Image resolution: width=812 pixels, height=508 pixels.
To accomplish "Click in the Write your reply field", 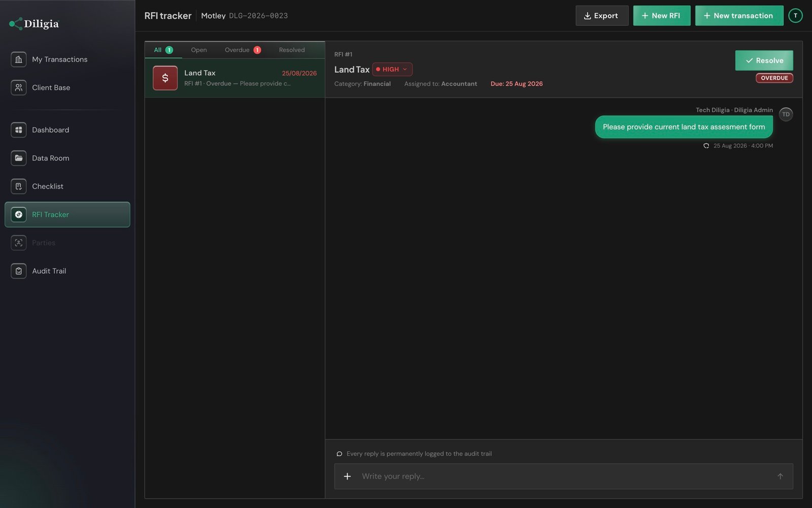I will [563, 476].
